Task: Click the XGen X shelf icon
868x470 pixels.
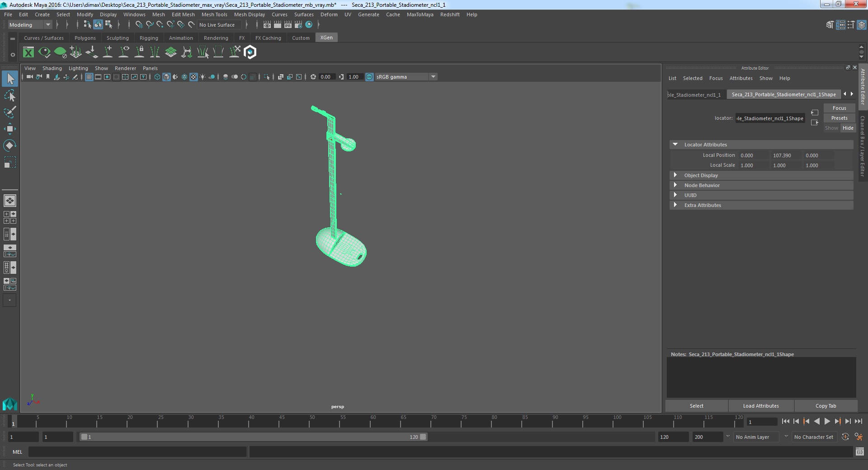Action: point(28,52)
